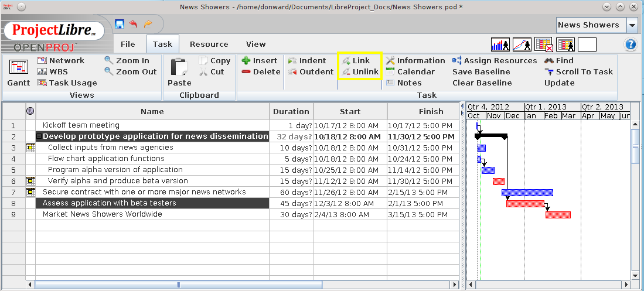This screenshot has height=291, width=644.
Task: Open the WBS view
Action: tap(53, 72)
